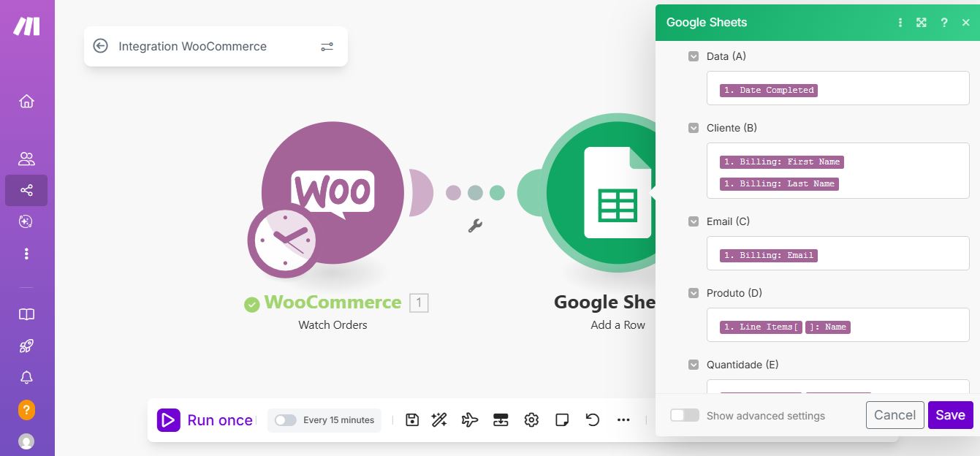Click the operations badge showing 1
The width and height of the screenshot is (980, 456).
[419, 303]
